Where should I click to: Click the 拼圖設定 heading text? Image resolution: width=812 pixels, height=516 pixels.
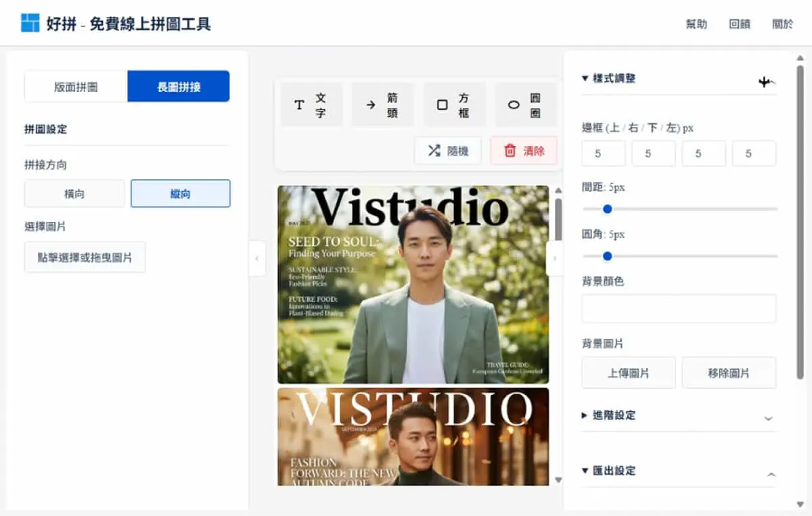tap(46, 128)
